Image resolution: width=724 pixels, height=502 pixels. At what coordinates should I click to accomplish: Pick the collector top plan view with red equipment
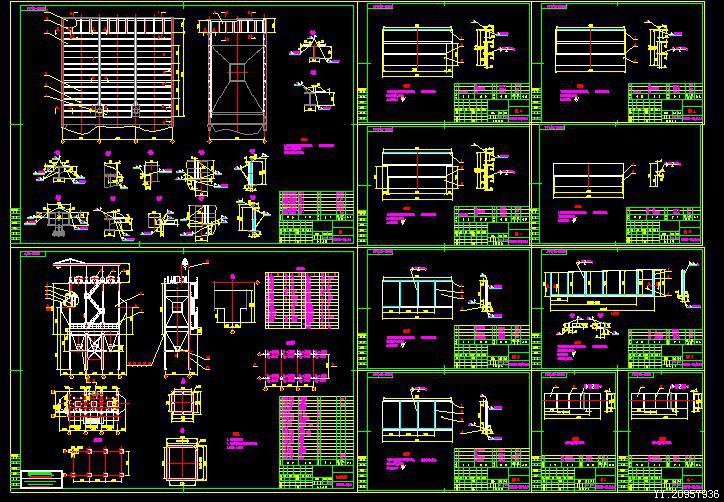tap(90, 409)
